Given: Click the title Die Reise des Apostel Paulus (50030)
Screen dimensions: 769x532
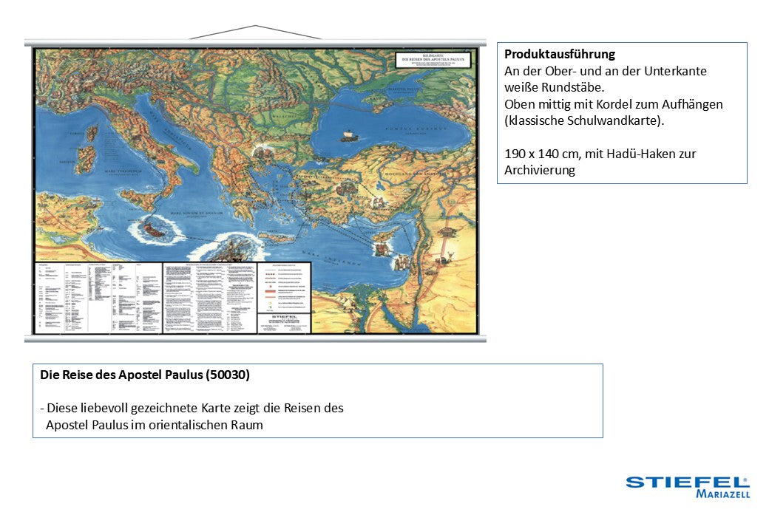Looking at the screenshot, I should coord(145,375).
